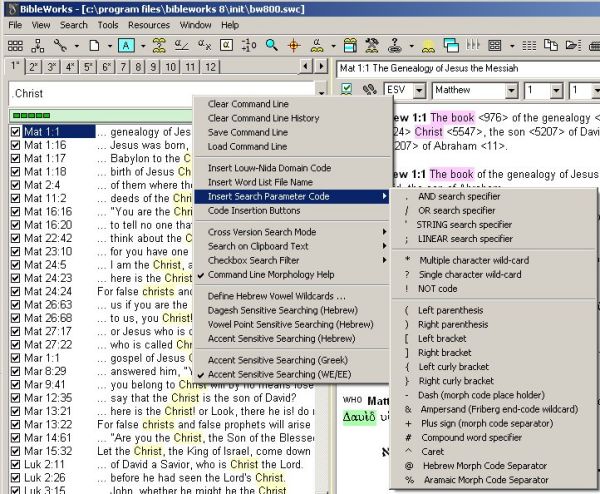Viewport: 600px width, 494px height.
Task: Click the hierarchy tree diagram toolbar icon
Action: tap(38, 46)
